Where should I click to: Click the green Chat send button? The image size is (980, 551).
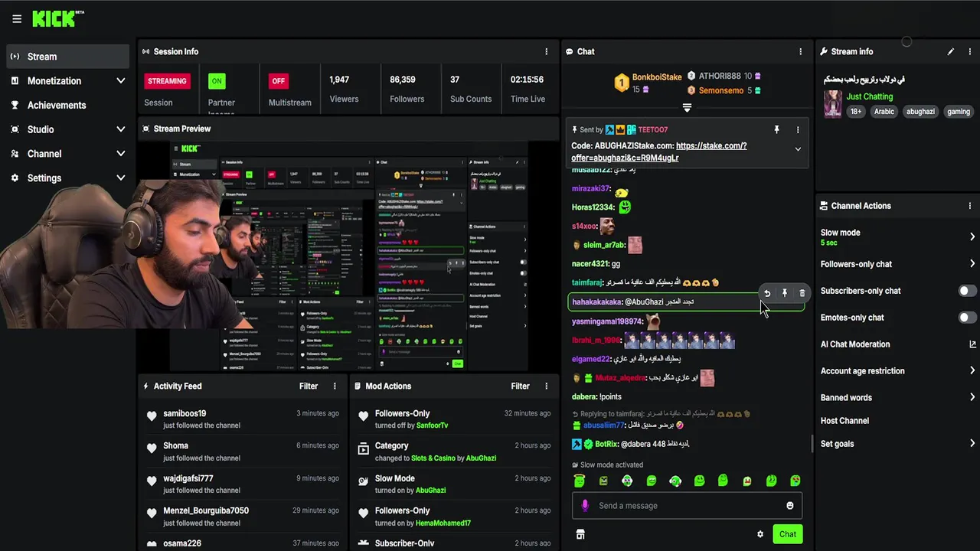pos(788,534)
